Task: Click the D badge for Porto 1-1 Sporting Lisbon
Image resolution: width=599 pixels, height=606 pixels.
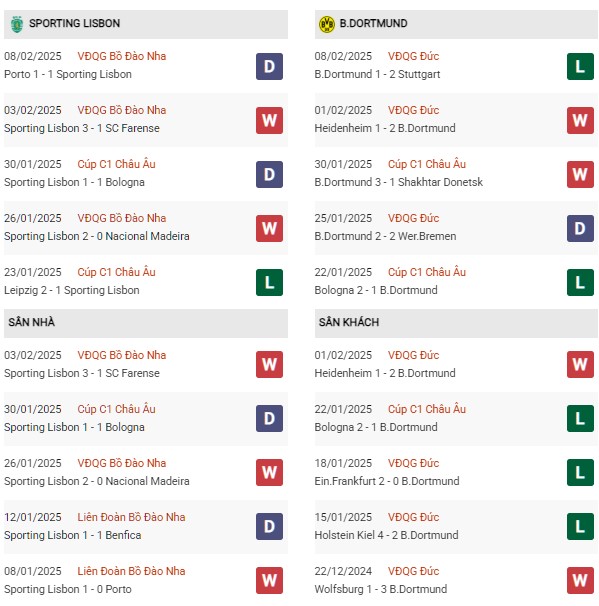Action: [269, 66]
